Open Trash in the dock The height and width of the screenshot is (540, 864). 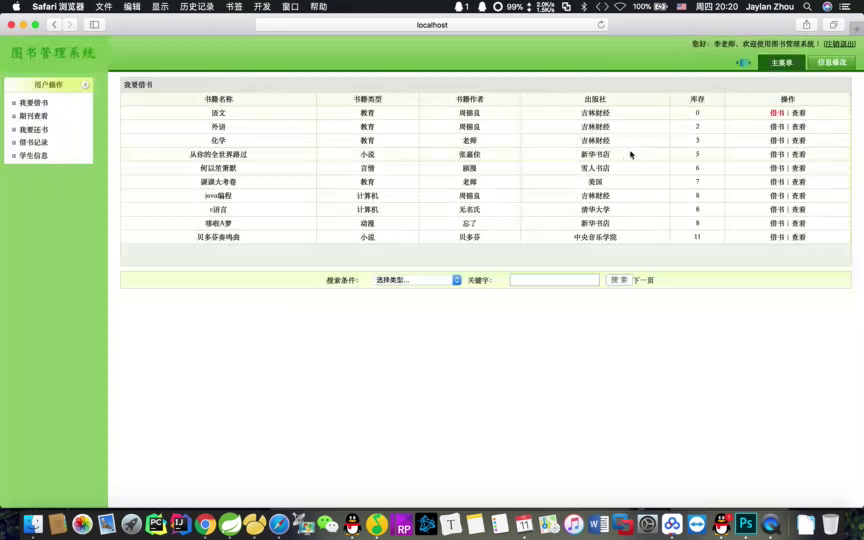tap(830, 524)
